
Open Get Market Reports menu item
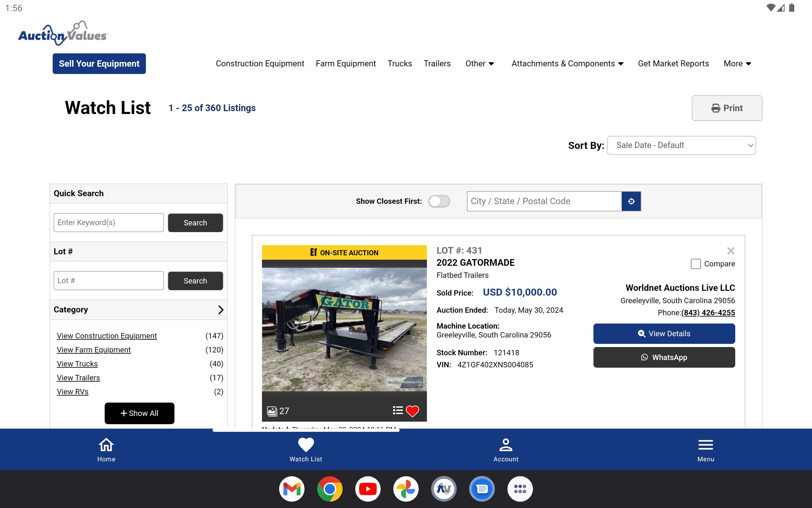tap(673, 63)
